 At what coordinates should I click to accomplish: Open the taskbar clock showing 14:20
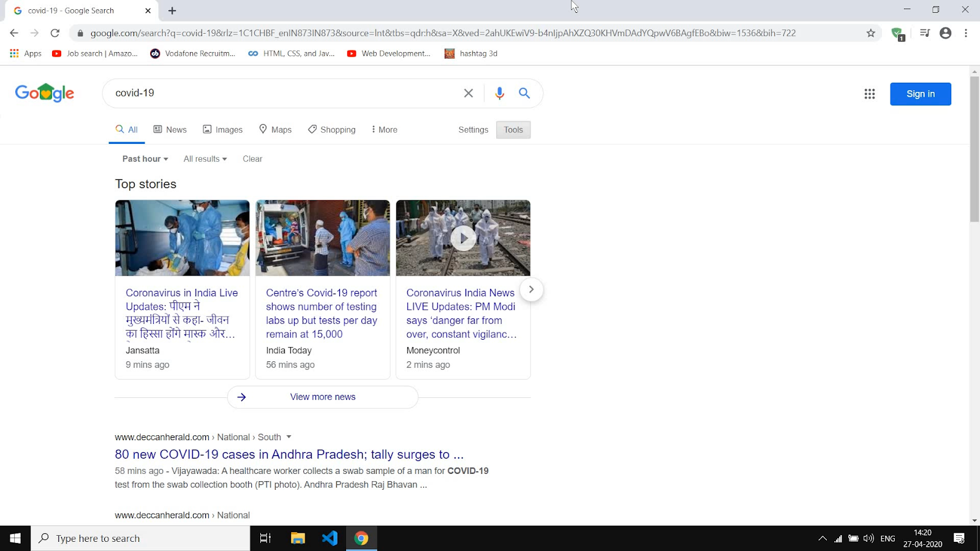click(922, 538)
